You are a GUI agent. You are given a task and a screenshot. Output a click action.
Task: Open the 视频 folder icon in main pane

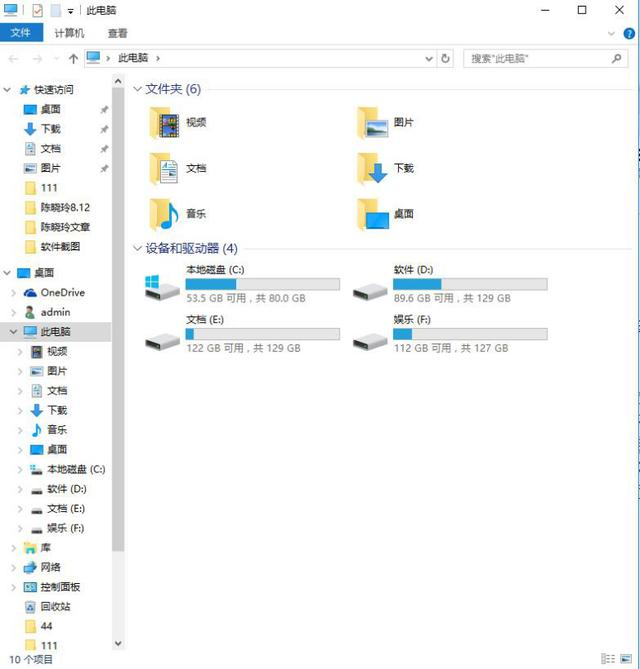(164, 123)
